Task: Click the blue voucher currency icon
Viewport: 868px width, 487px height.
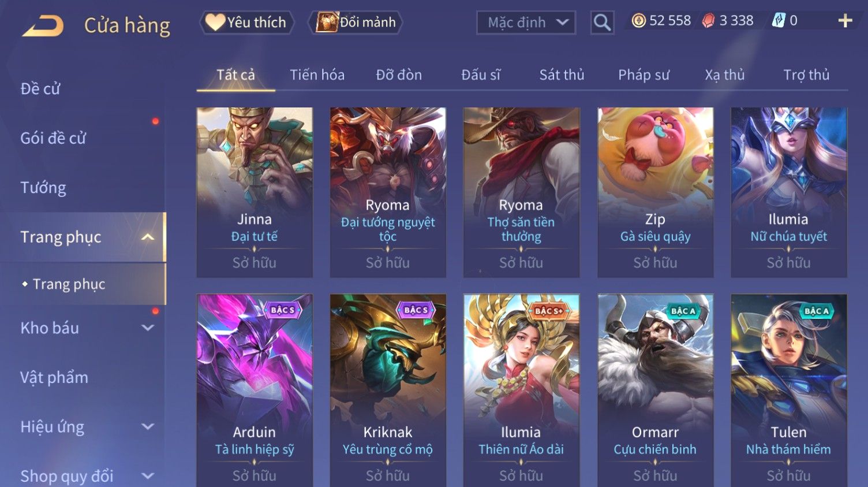Action: (x=779, y=21)
